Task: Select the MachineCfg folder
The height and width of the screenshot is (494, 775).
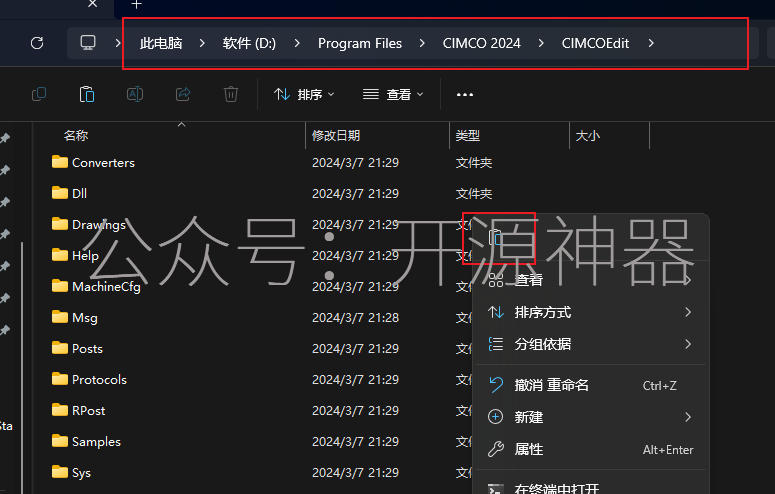Action: pos(106,287)
